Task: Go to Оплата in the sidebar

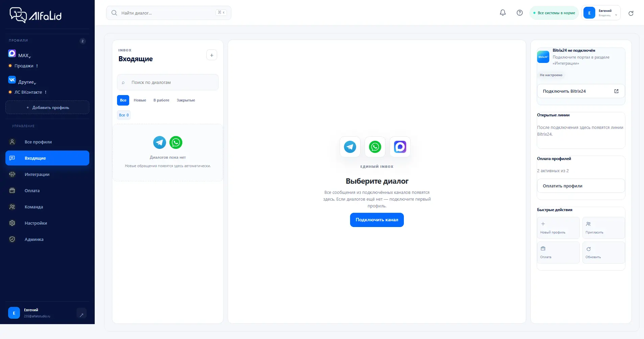Action: 47,190
